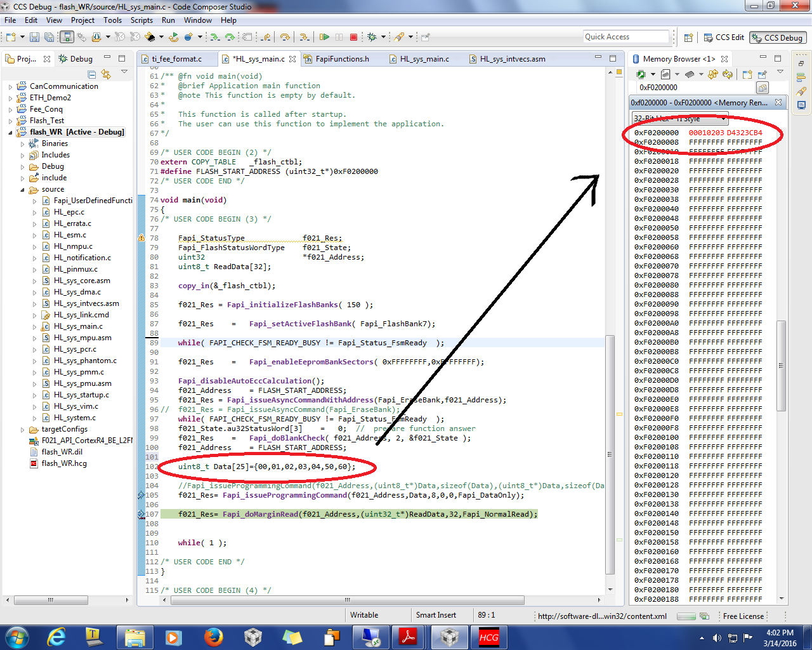This screenshot has width=812, height=650.
Task: Click the Save All toolbar icon
Action: pos(49,37)
